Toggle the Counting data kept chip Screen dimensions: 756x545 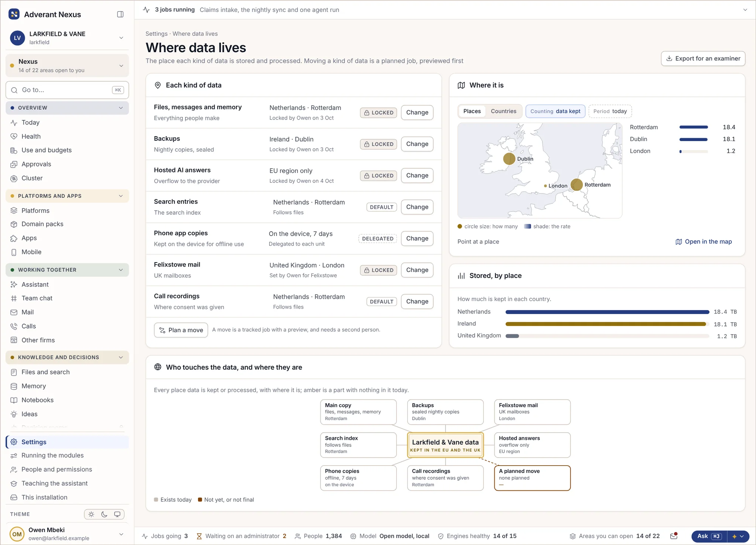tap(555, 111)
